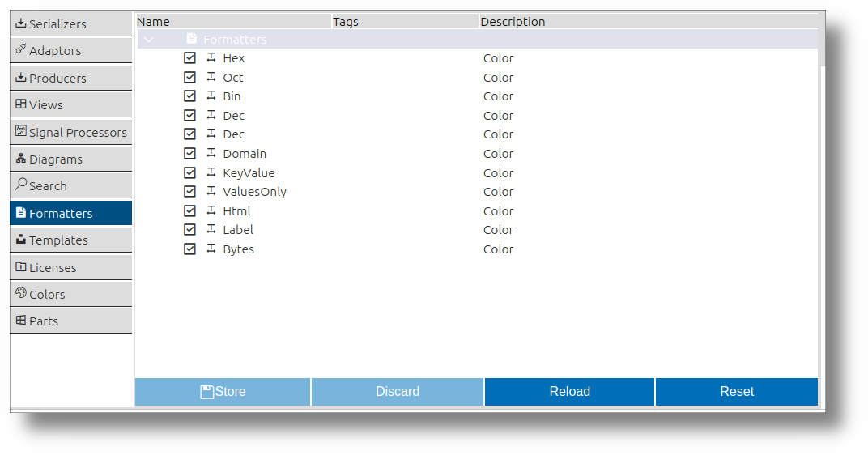The width and height of the screenshot is (868, 455).
Task: Switch to the Views section
Action: (71, 104)
